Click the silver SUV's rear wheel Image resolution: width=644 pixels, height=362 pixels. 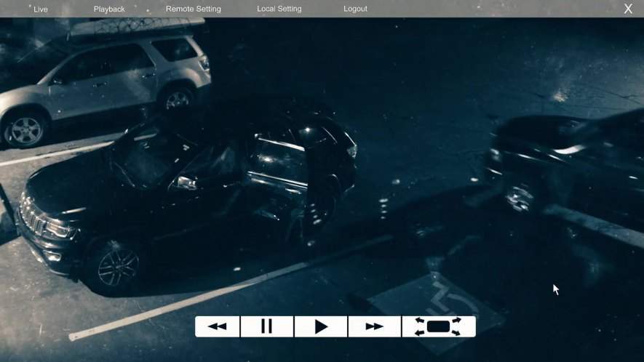[x=26, y=129]
